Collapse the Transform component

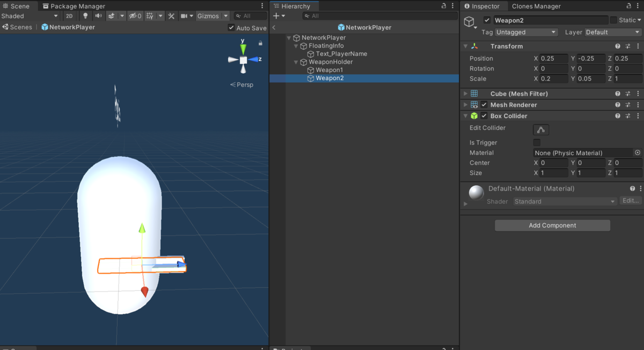coord(465,46)
